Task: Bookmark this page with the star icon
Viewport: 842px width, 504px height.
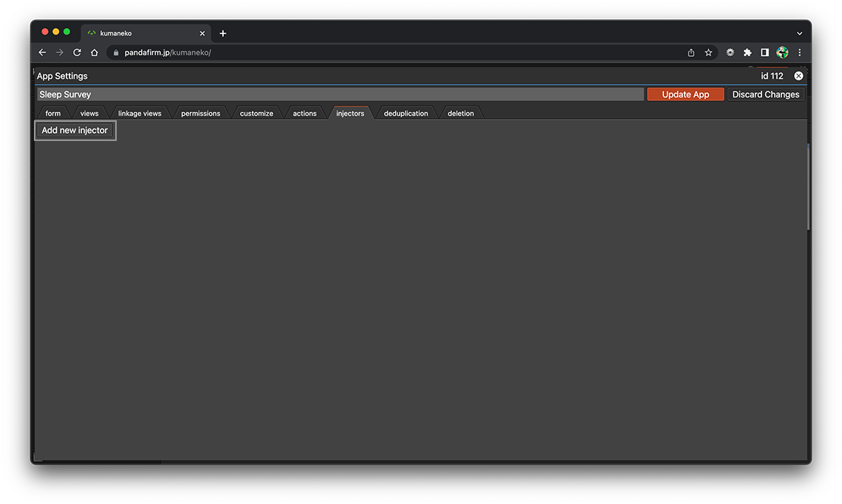Action: (x=708, y=52)
